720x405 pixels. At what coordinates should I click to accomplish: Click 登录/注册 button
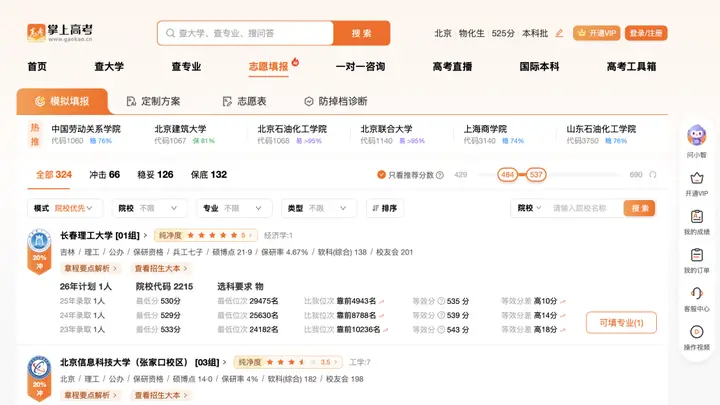(x=646, y=33)
